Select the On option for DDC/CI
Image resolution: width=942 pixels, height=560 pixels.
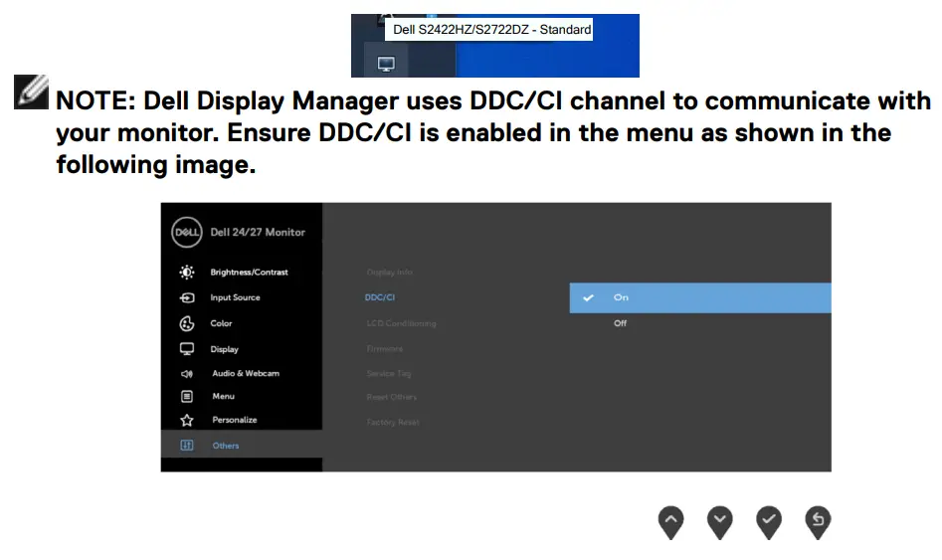pyautogui.click(x=700, y=297)
